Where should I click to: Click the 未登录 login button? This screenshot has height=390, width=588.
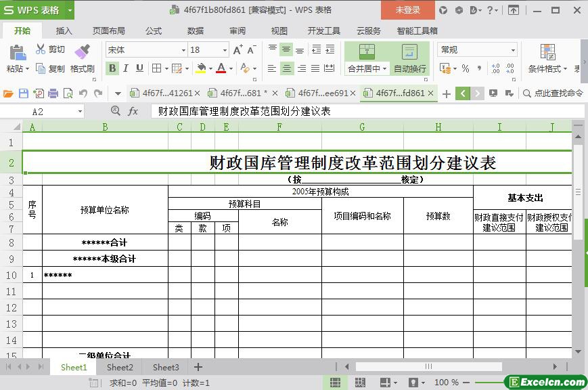[407, 10]
